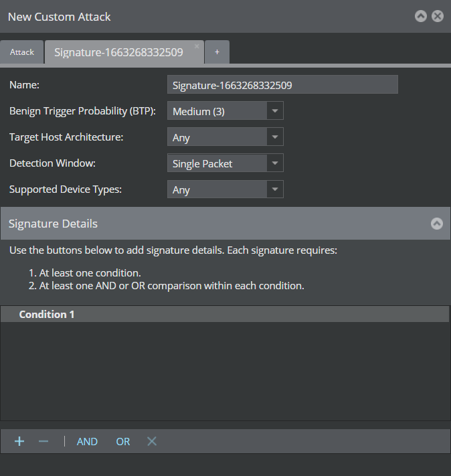
Task: Switch to the Attack tab
Action: tap(22, 52)
